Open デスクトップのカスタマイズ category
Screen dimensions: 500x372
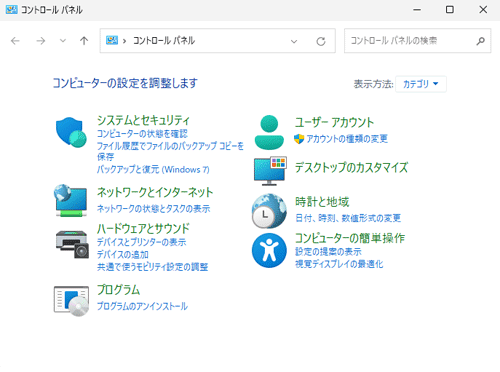[x=352, y=167]
